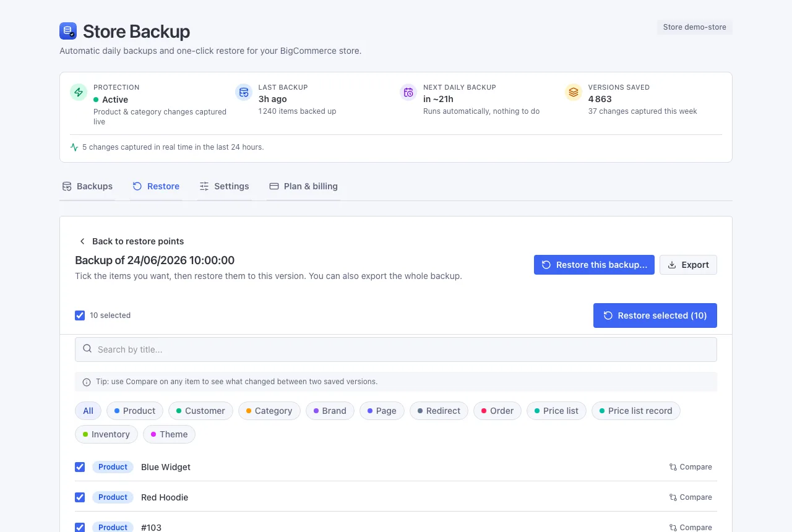This screenshot has width=792, height=532.
Task: Click the in ~21h next backup value
Action: click(x=438, y=99)
